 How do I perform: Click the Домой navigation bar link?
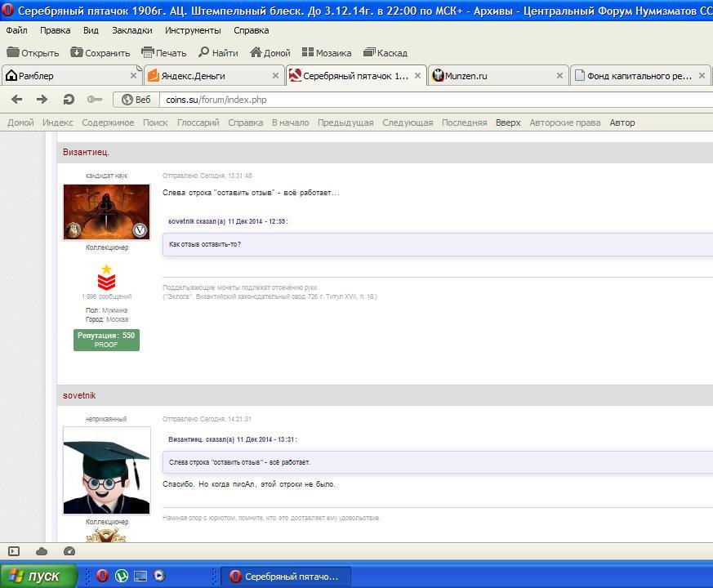[20, 122]
